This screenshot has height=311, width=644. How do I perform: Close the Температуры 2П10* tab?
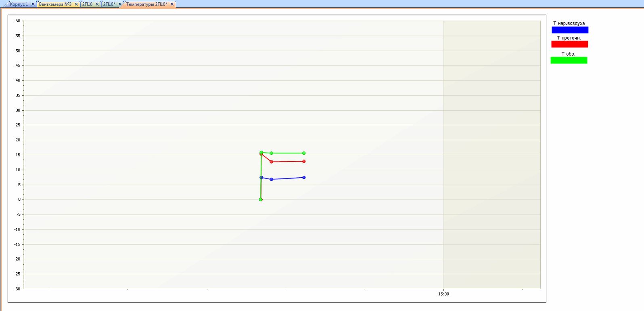tap(172, 4)
